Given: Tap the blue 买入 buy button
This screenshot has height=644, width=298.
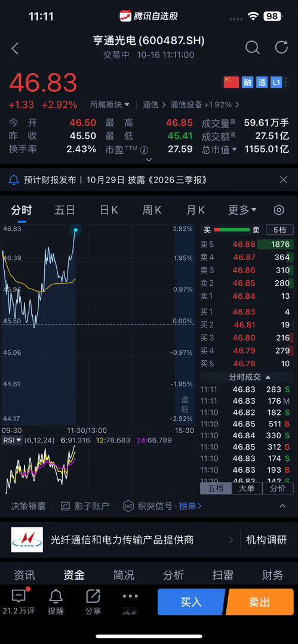Looking at the screenshot, I should (191, 602).
